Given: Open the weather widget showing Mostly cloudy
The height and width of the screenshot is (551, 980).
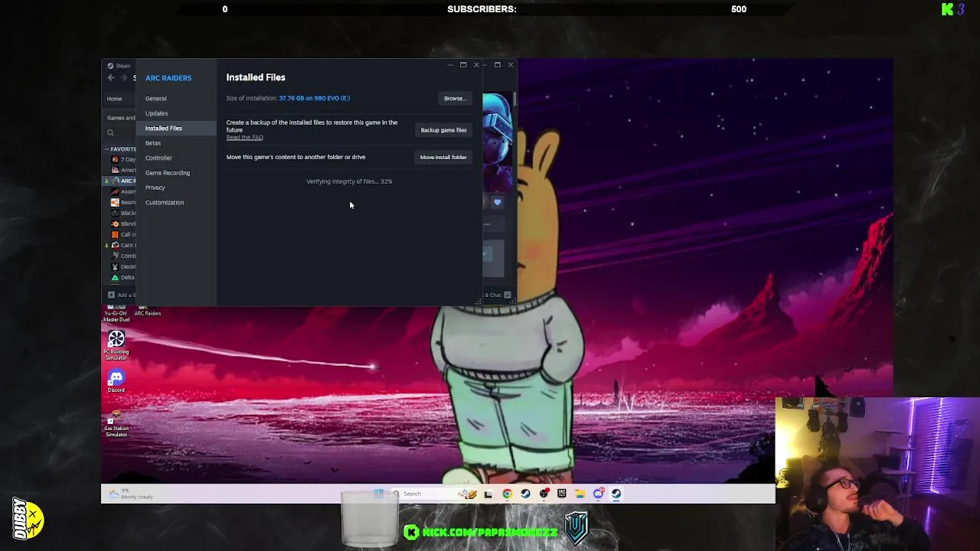Looking at the screenshot, I should pyautogui.click(x=131, y=494).
